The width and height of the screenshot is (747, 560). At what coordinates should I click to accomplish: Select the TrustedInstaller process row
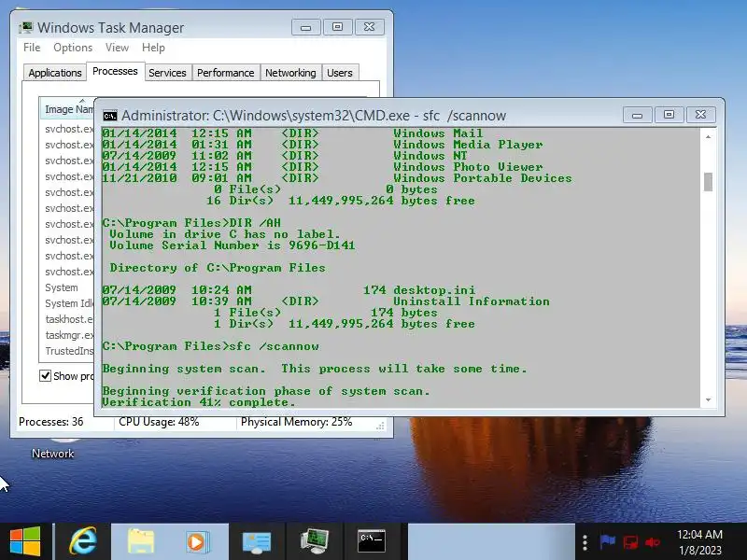tap(66, 351)
